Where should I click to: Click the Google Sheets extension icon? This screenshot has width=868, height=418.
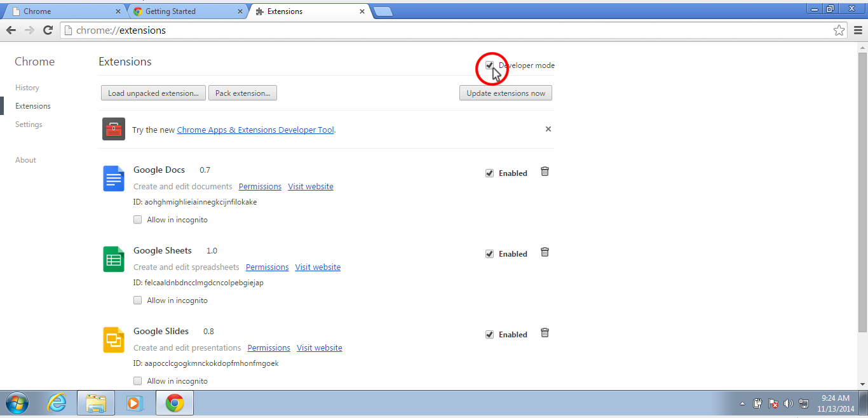pos(114,259)
